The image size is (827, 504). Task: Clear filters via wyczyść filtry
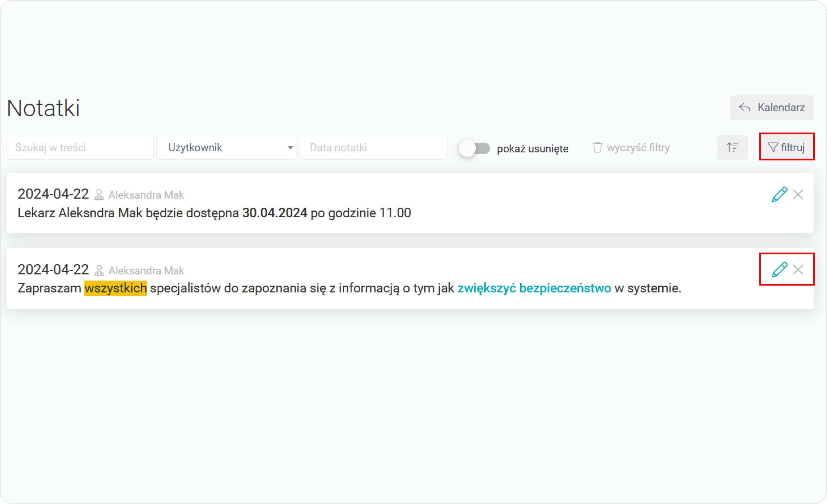point(631,147)
